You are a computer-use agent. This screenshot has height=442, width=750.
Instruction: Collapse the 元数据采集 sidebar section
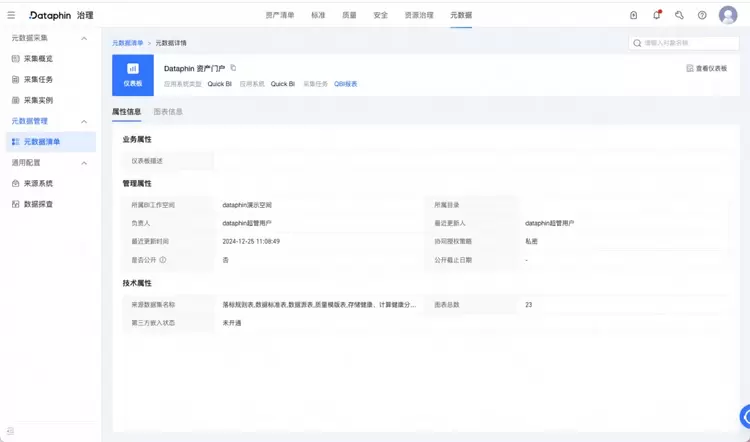pos(84,38)
